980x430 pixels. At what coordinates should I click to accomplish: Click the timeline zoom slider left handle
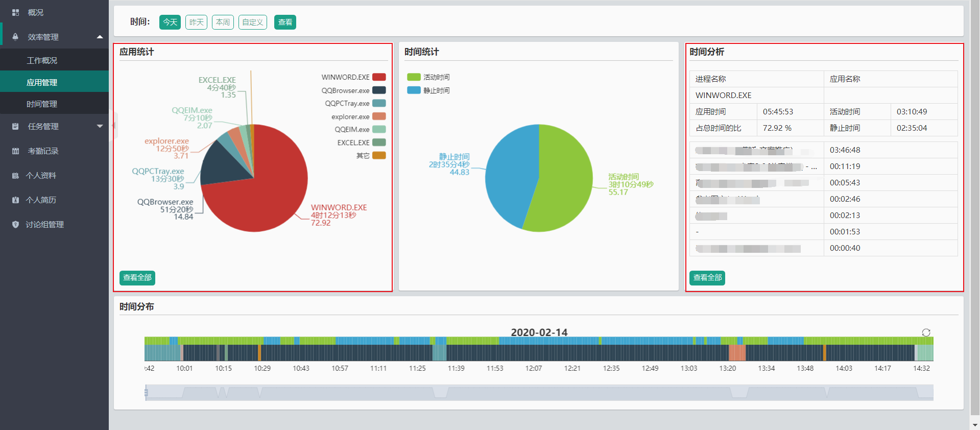(x=146, y=393)
